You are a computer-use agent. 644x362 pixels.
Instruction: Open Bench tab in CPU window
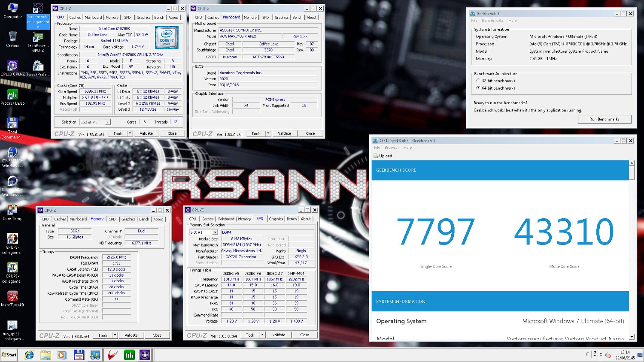pyautogui.click(x=159, y=18)
